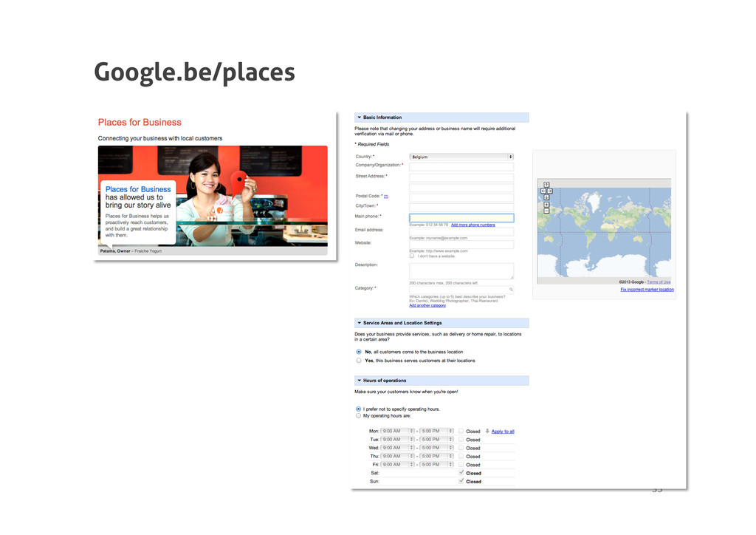Click the second Street Address line field

click(461, 188)
